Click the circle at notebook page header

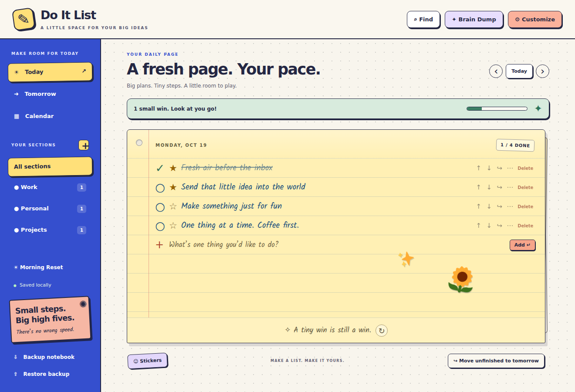(x=139, y=142)
